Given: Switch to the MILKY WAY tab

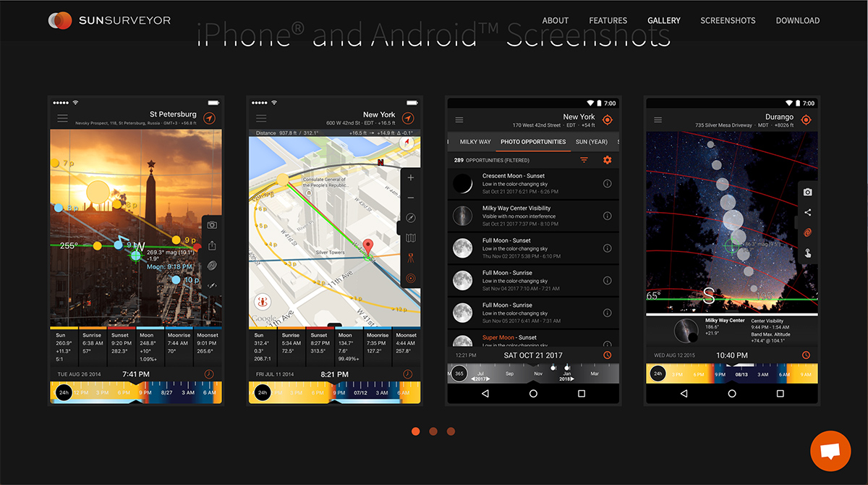Looking at the screenshot, I should [475, 142].
